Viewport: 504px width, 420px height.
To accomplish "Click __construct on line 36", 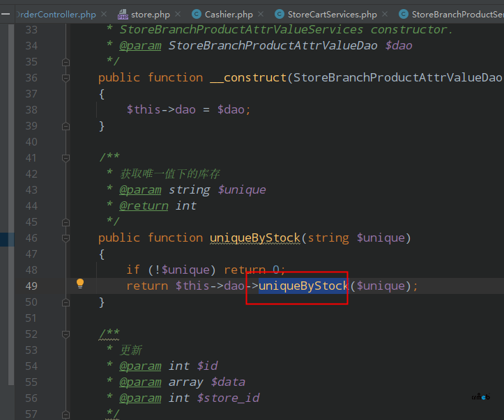I will [248, 78].
